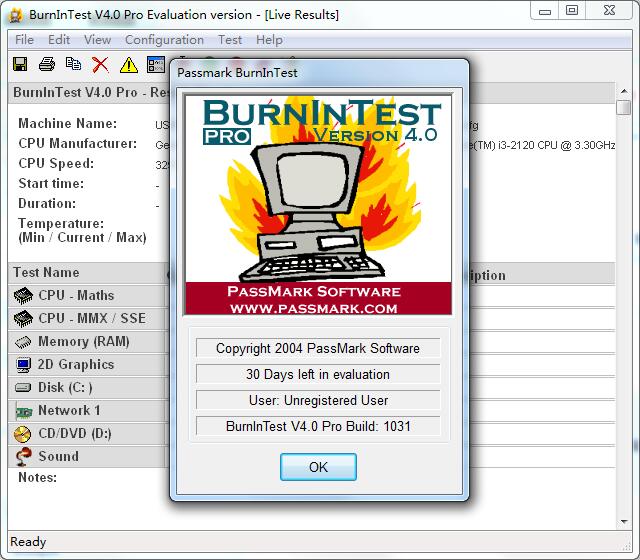Click the scrollbar down arrow
Viewport: 640px width, 560px height.
click(x=624, y=521)
